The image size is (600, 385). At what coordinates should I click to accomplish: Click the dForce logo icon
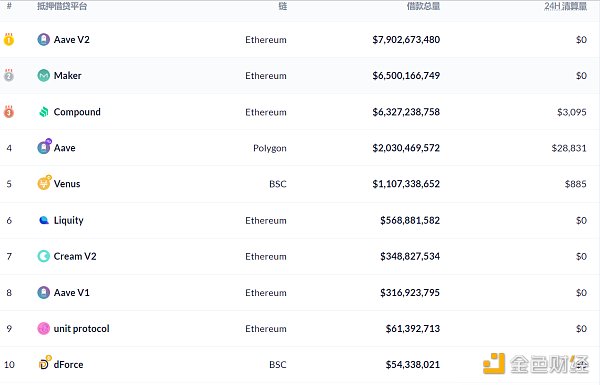pyautogui.click(x=45, y=363)
